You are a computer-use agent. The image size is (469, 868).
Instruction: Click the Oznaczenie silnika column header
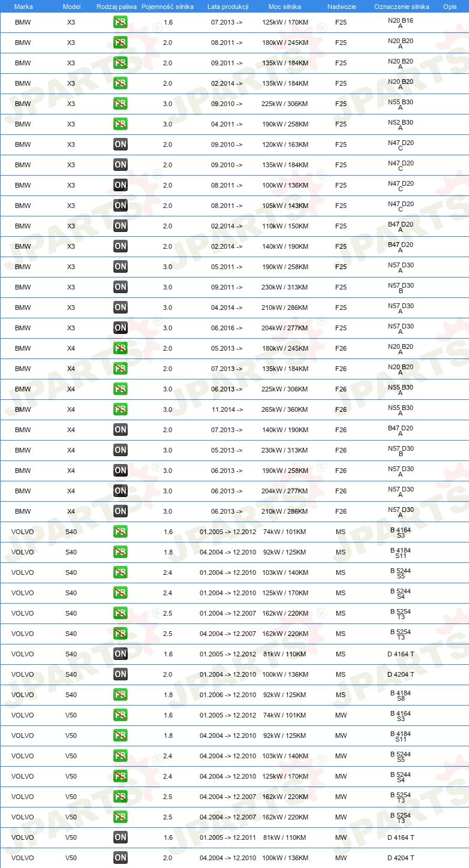tap(401, 7)
